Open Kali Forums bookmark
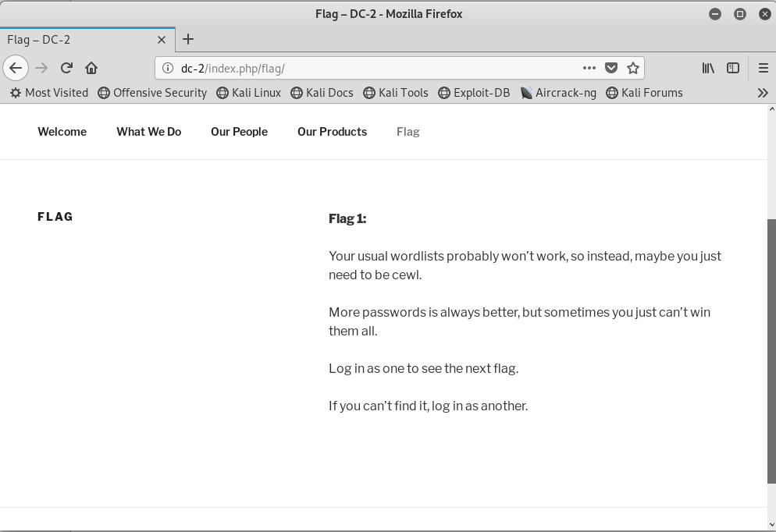Image resolution: width=776 pixels, height=532 pixels. click(x=644, y=93)
